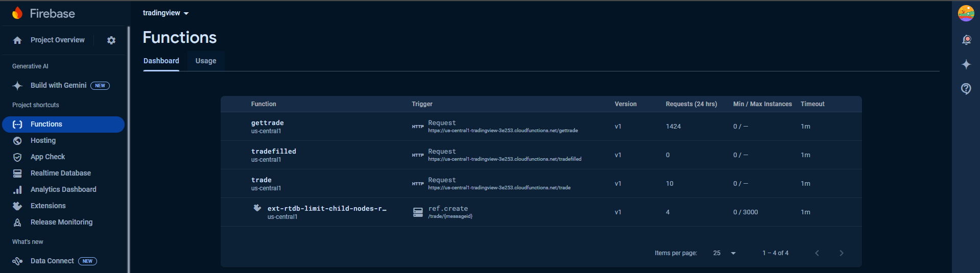
Task: Click the Project Overview home icon
Action: click(17, 40)
